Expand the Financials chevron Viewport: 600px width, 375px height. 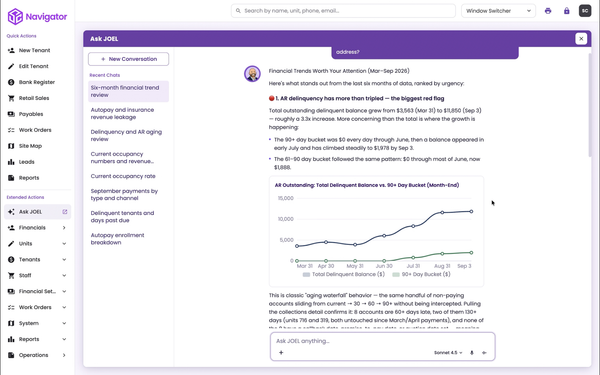click(64, 228)
